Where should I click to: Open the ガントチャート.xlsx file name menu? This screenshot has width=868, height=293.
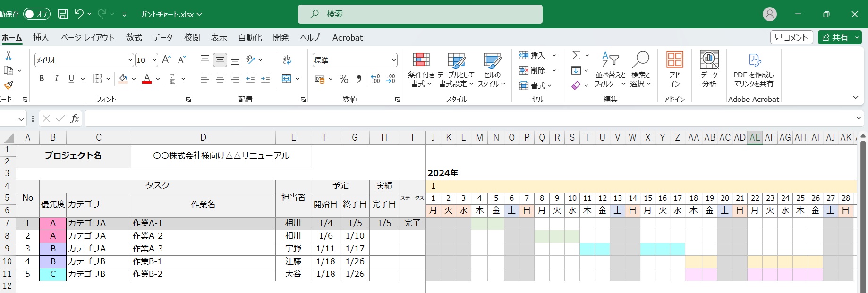(x=172, y=14)
